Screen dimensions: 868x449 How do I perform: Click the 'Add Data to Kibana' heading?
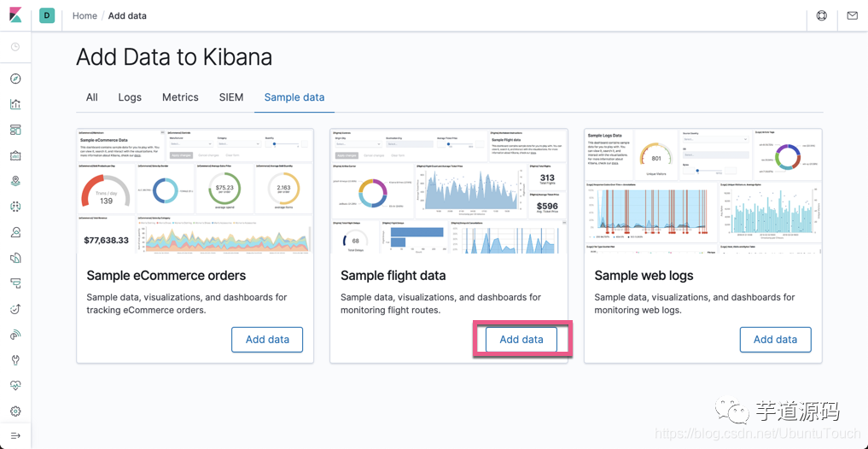pyautogui.click(x=174, y=57)
